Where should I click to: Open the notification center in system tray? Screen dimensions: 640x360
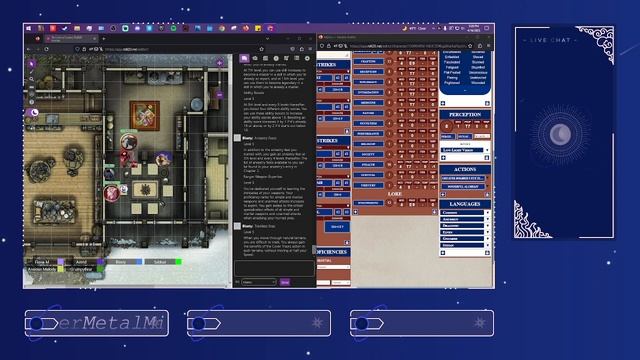pos(487,28)
